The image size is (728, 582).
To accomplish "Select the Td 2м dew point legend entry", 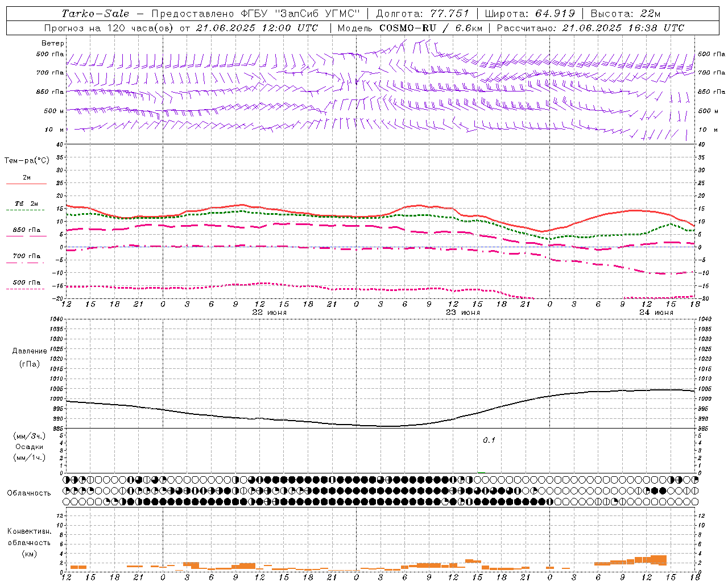I will tap(27, 203).
